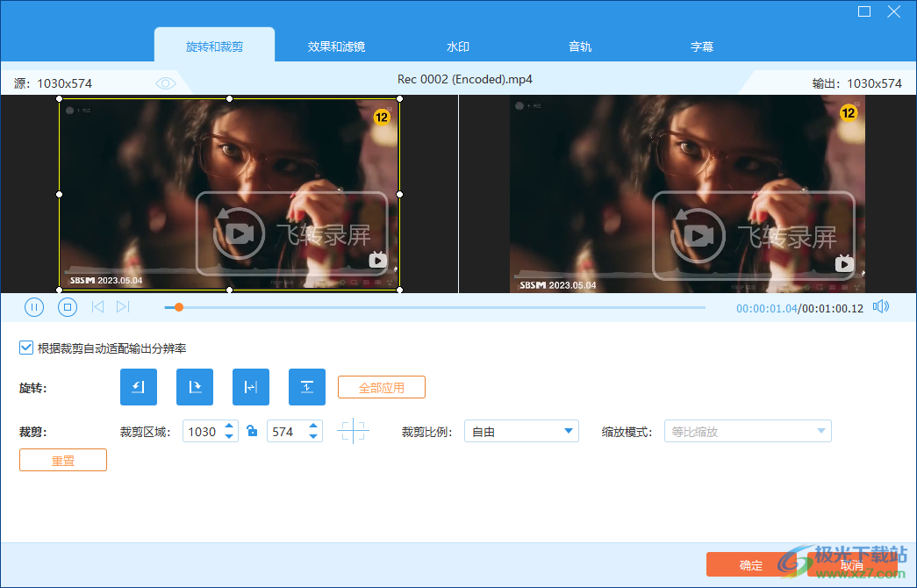Viewport: 917px width, 588px height.
Task: Open the 水印 tab
Action: (457, 47)
